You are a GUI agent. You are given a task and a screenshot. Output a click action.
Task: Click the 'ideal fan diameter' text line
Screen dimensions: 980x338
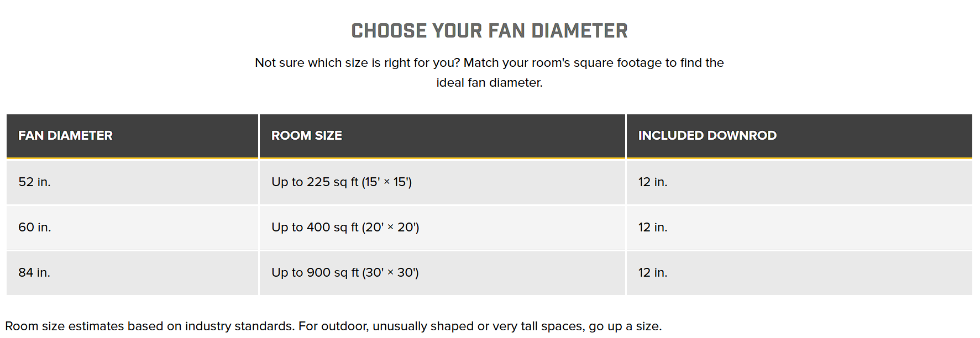[489, 83]
